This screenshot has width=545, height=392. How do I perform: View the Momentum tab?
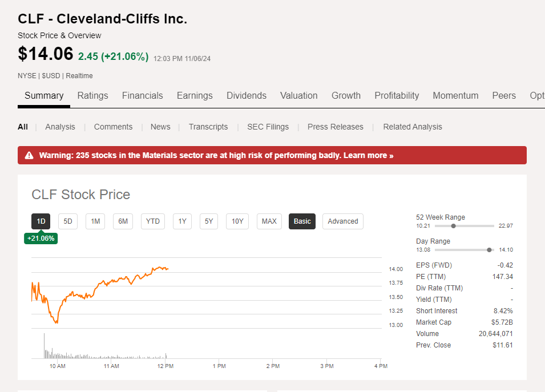tap(455, 96)
